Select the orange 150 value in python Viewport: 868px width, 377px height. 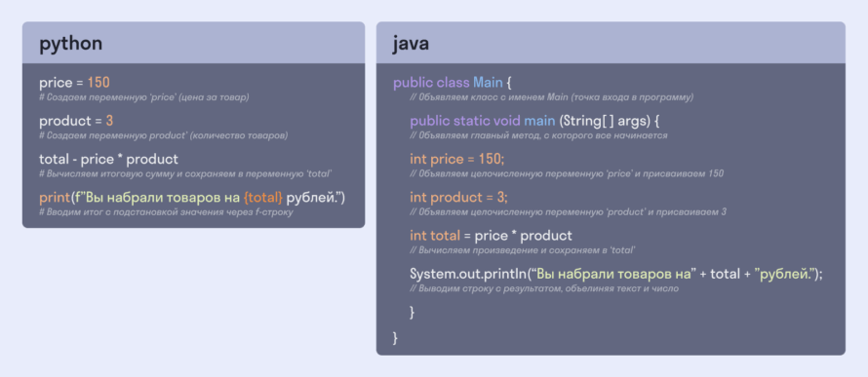[x=99, y=83]
